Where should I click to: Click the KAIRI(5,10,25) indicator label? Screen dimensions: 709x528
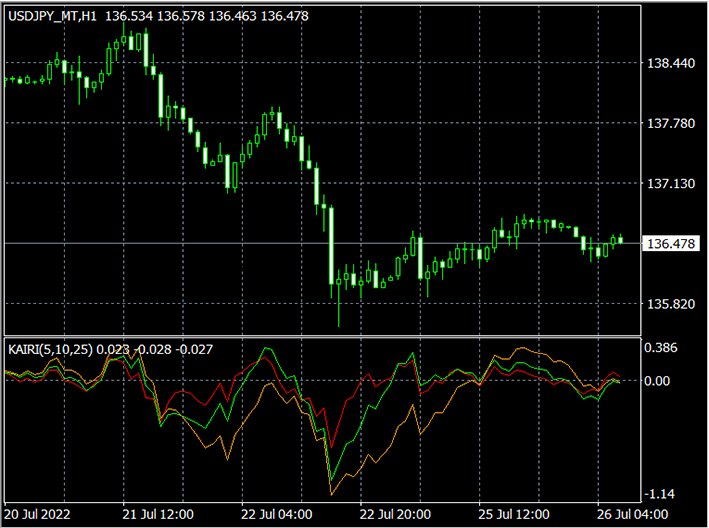[51, 349]
